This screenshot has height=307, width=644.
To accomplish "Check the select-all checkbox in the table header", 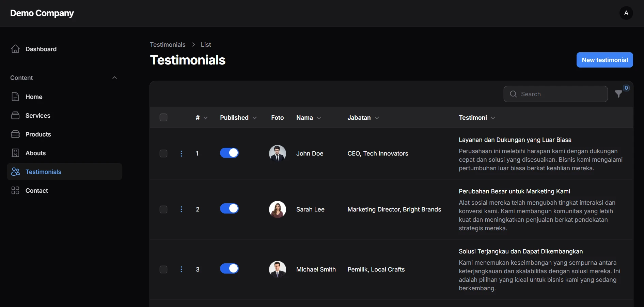I will 163,117.
